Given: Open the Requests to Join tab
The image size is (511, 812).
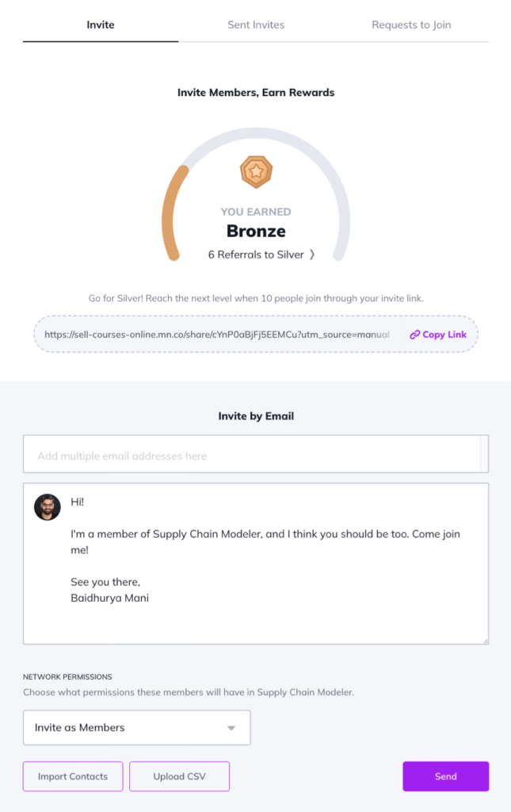Looking at the screenshot, I should tap(411, 25).
